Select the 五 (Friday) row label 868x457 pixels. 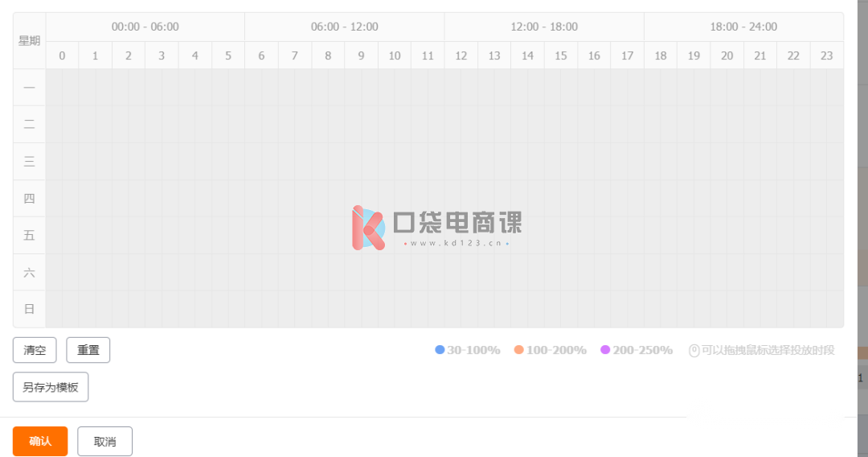30,236
